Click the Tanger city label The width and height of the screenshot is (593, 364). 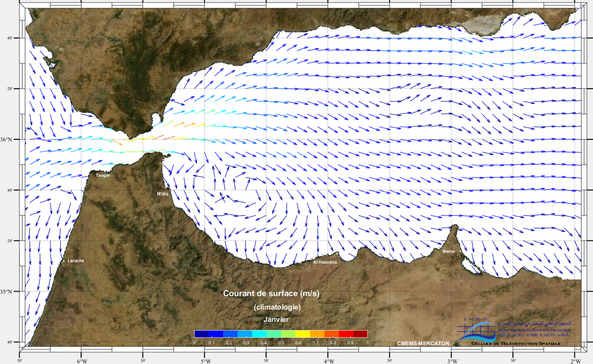[103, 175]
